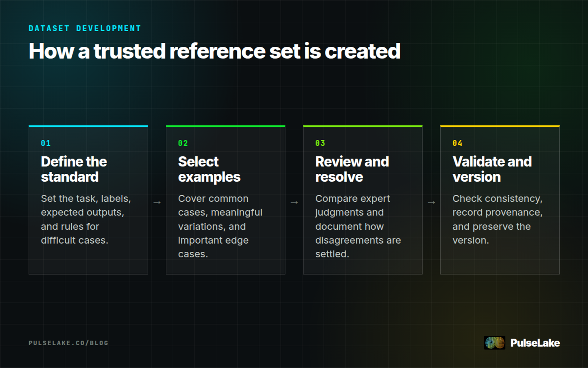
Task: Click the PulseLake logo icon
Action: (494, 343)
